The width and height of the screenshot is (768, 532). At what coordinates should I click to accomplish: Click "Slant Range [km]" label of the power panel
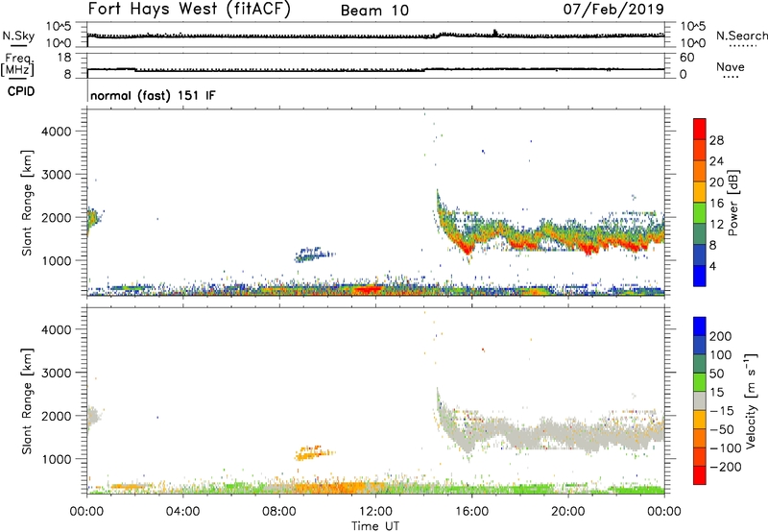click(x=27, y=203)
